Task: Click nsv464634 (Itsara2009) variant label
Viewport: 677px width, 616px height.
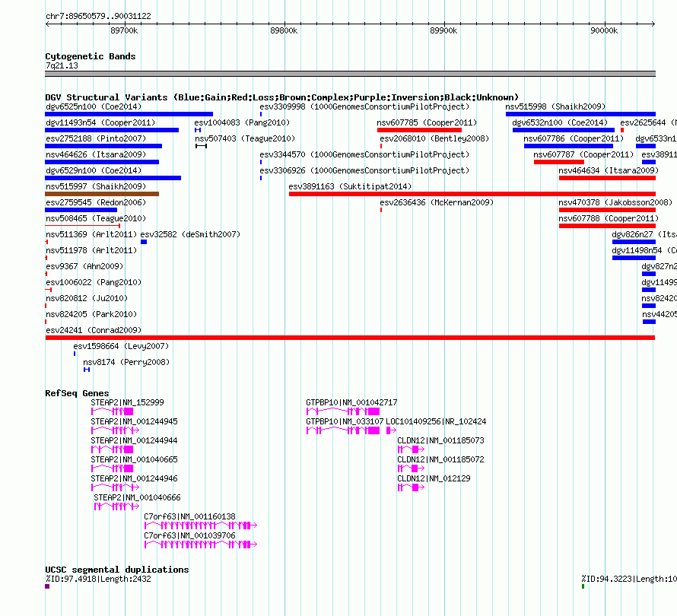Action: point(609,170)
